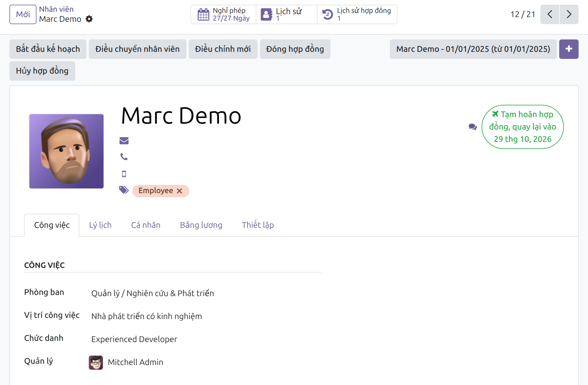This screenshot has width=588, height=385.
Task: Go to next employee record arrow
Action: coord(569,14)
